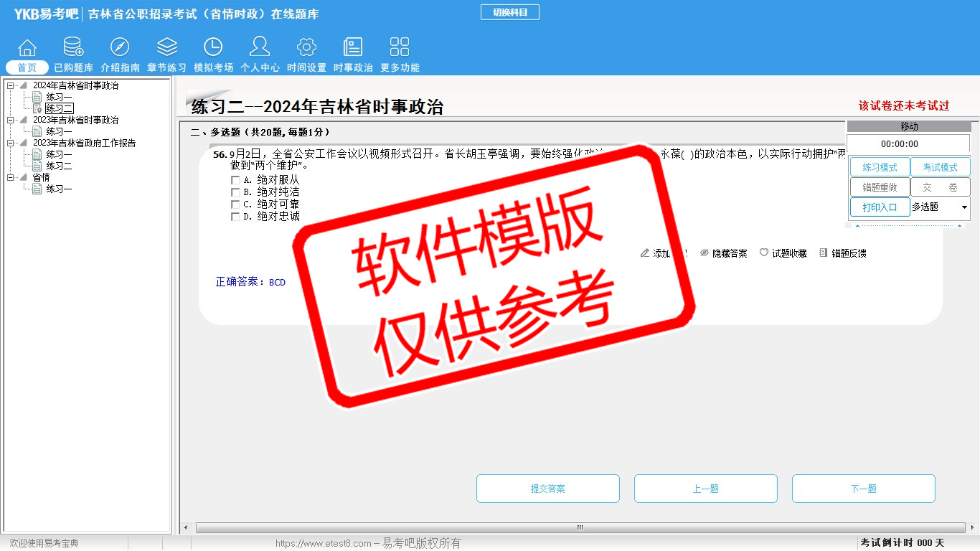Open 更多功能 grid icon

pos(400,48)
